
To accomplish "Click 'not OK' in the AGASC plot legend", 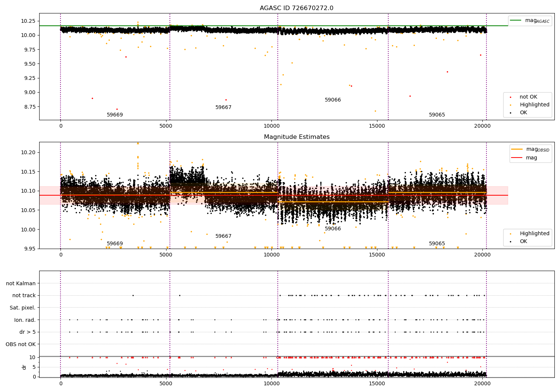I will tap(529, 97).
